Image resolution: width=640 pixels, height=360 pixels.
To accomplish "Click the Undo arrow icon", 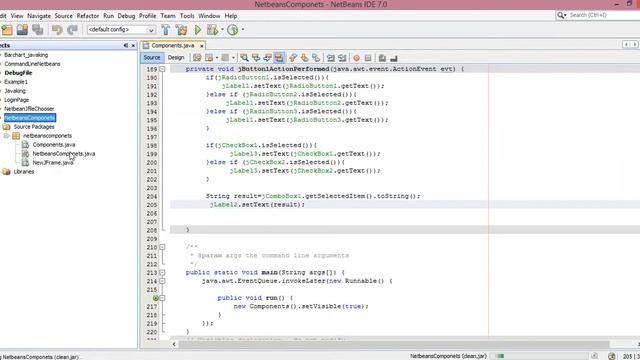I will [57, 29].
